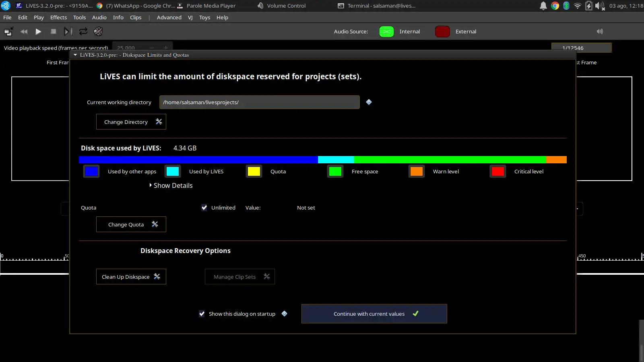Click the muted volume tray icon
This screenshot has height=362, width=644.
(x=600, y=6)
